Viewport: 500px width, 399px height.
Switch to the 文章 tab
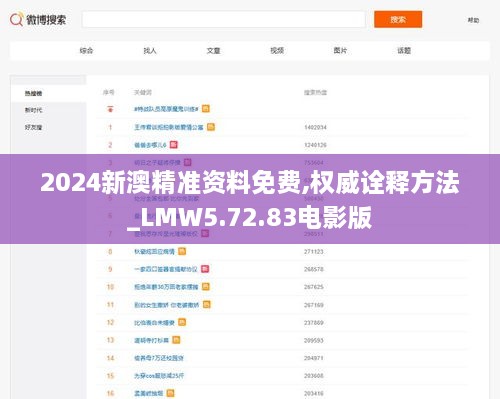[x=213, y=51]
